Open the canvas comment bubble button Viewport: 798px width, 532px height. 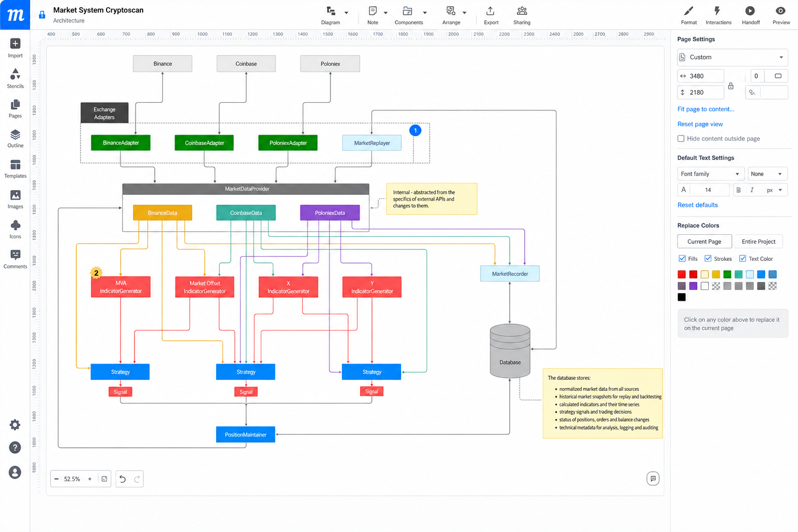[x=653, y=478]
